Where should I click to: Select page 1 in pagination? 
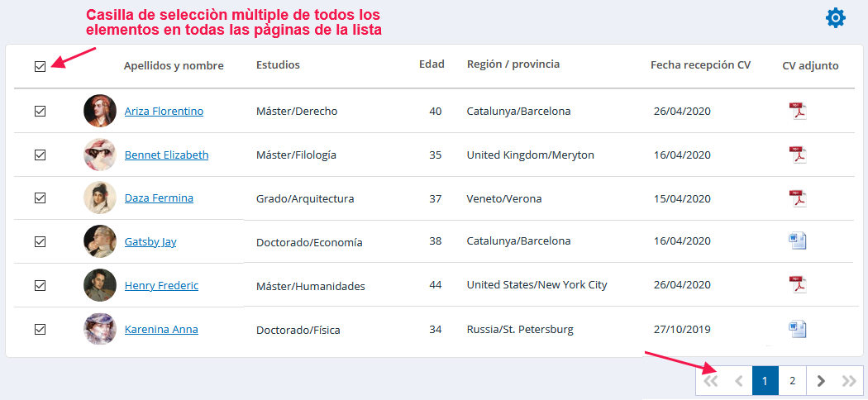(x=765, y=381)
